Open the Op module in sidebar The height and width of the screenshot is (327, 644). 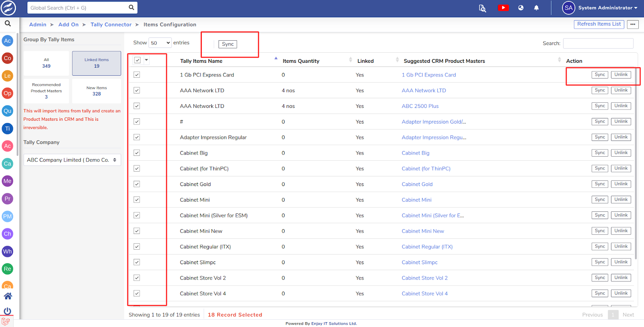pos(8,93)
